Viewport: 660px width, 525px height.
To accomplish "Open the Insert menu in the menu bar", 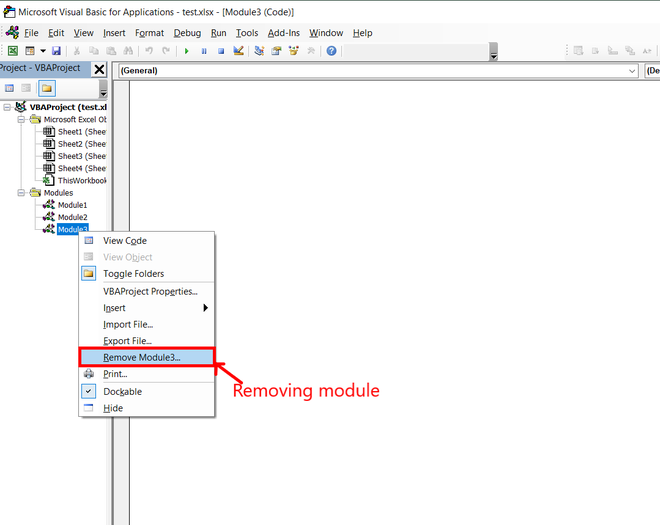I will coord(114,33).
